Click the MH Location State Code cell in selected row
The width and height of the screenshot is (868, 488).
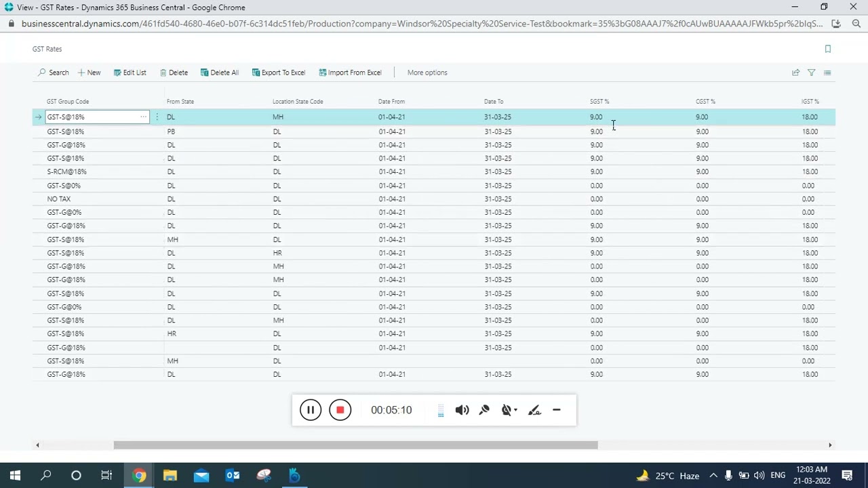click(x=278, y=117)
